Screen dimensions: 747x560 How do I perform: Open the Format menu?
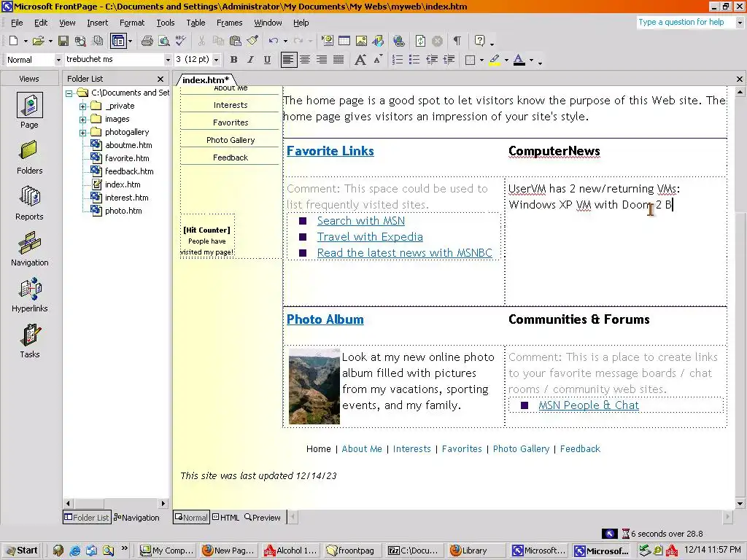pos(132,23)
